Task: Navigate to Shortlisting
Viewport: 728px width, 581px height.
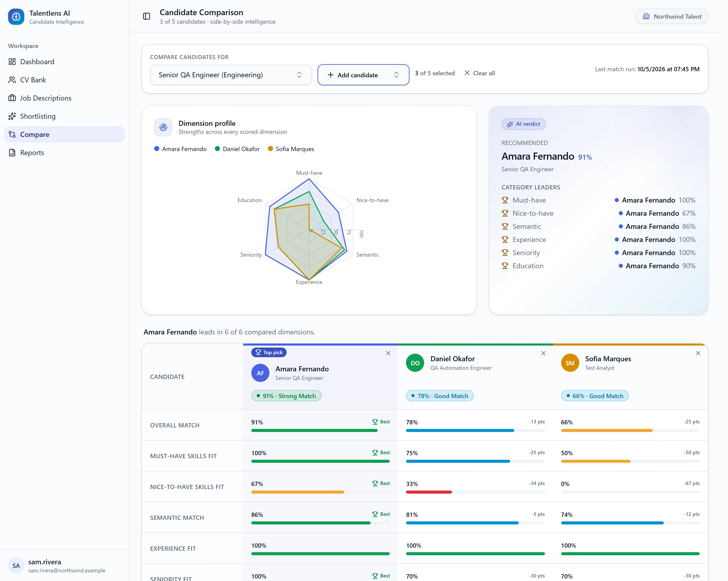Action: click(x=64, y=116)
